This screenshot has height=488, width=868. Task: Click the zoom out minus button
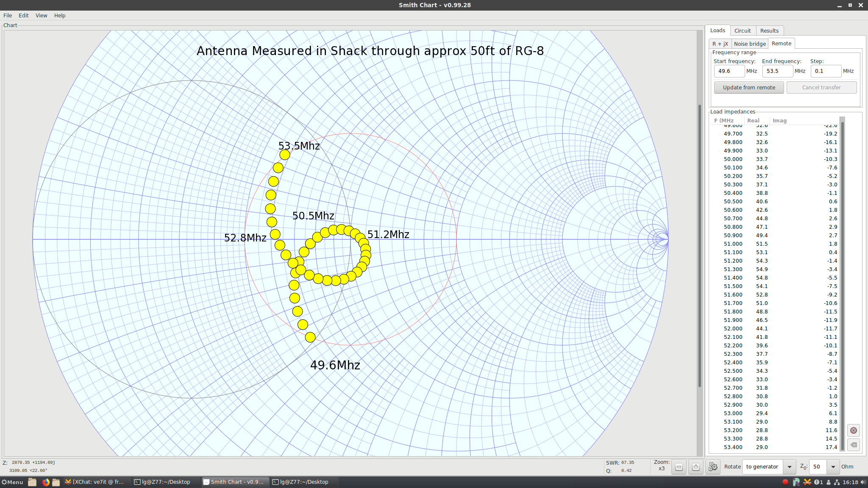pos(679,467)
